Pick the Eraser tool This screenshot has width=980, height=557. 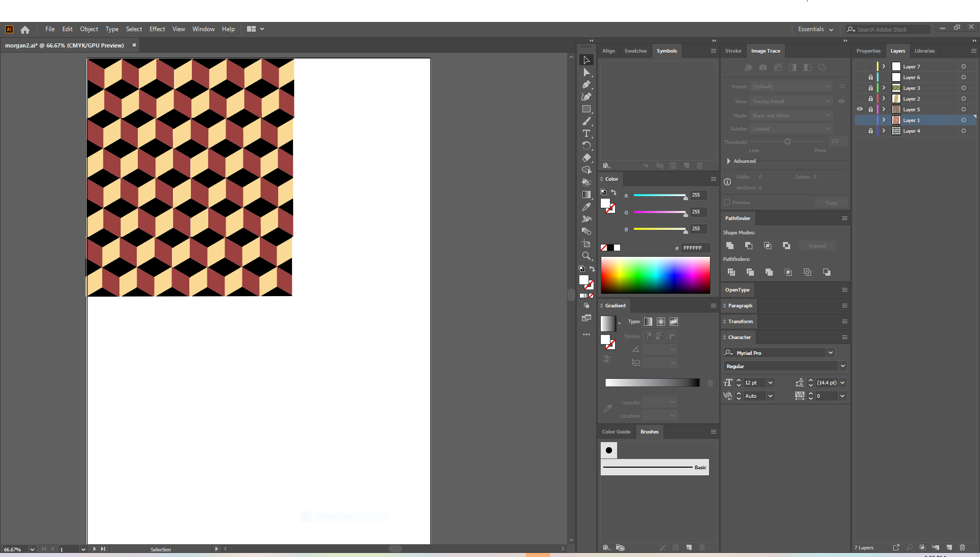point(586,158)
